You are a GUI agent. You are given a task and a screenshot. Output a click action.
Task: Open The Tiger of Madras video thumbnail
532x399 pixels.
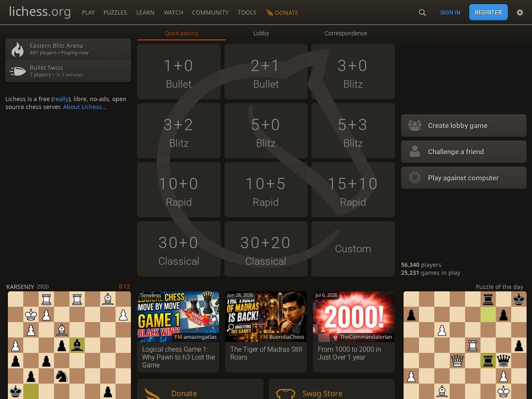pyautogui.click(x=266, y=317)
